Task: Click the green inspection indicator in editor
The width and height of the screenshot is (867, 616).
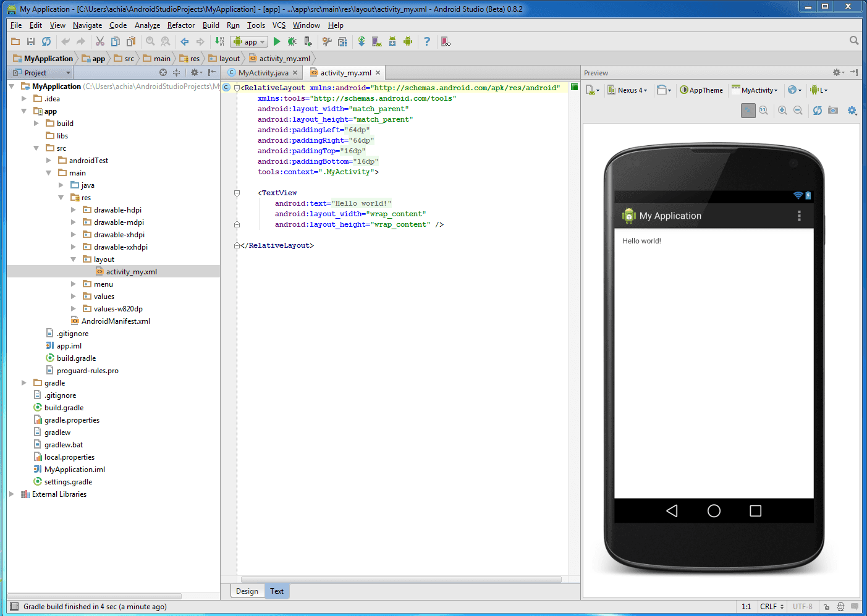Action: tap(574, 87)
